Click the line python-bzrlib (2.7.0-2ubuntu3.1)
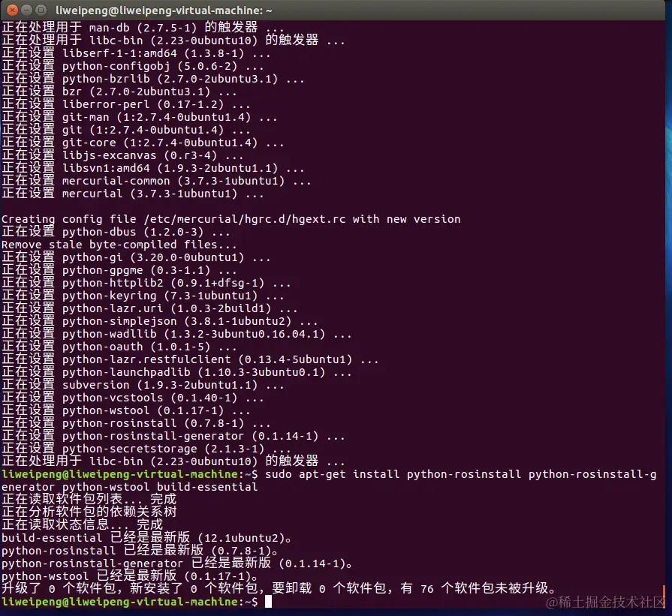Screen dimensions: 672x616 click(x=153, y=79)
